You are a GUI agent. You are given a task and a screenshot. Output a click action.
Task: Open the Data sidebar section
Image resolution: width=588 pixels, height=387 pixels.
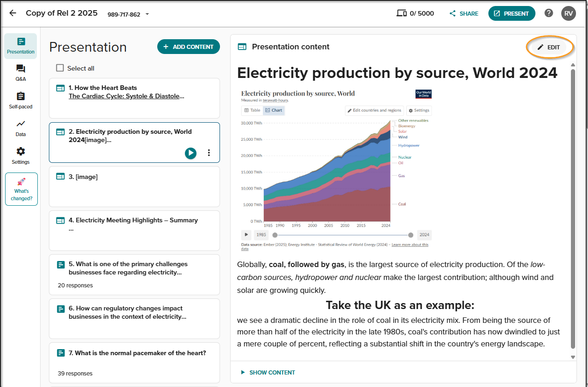point(21,128)
